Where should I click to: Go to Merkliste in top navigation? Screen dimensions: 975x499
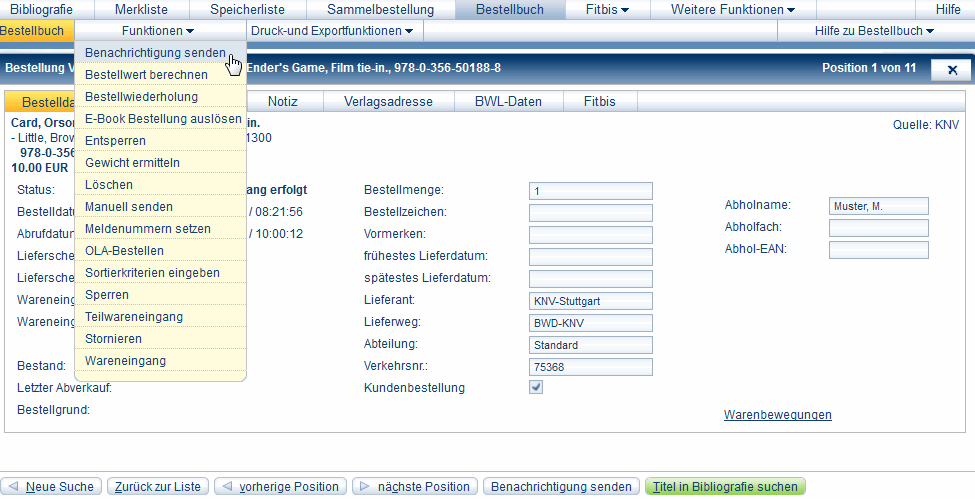point(141,9)
